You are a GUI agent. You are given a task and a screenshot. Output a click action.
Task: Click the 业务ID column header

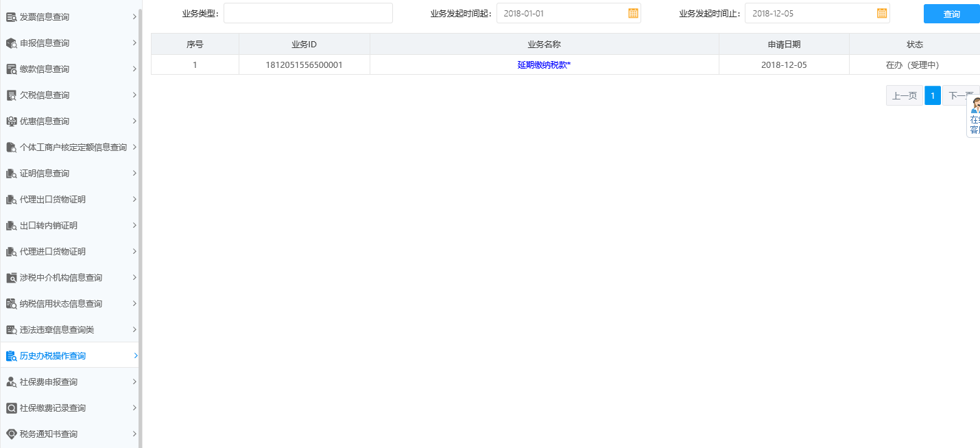tap(304, 44)
